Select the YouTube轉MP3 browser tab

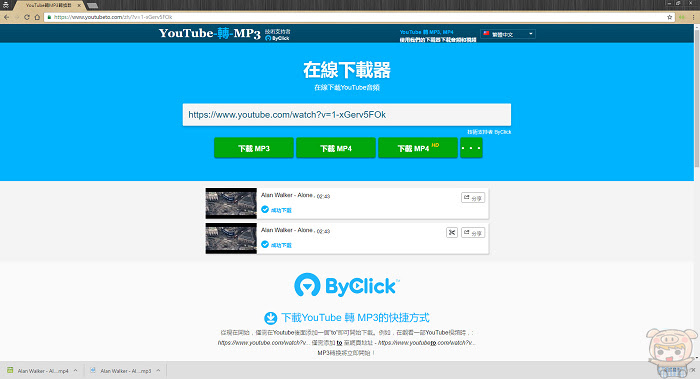tap(49, 5)
